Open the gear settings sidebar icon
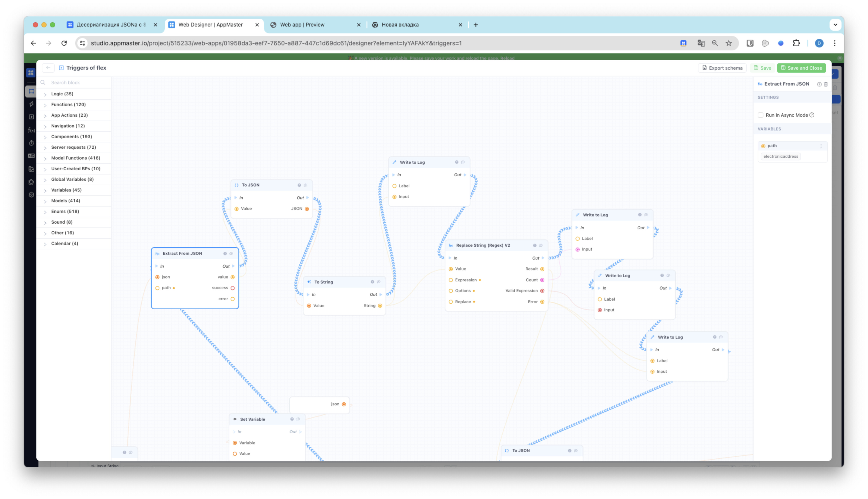This screenshot has width=868, height=499. (x=31, y=195)
